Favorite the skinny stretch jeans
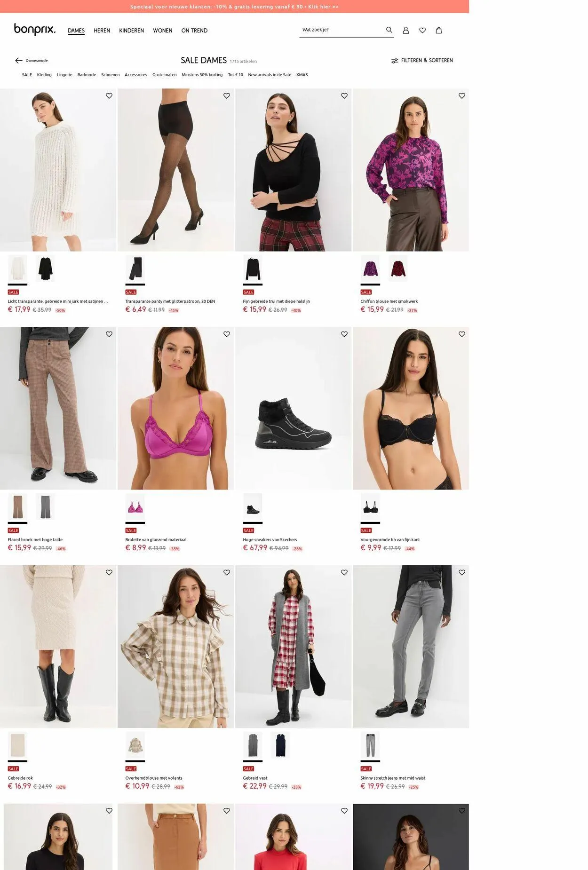588x870 pixels. pos(462,572)
